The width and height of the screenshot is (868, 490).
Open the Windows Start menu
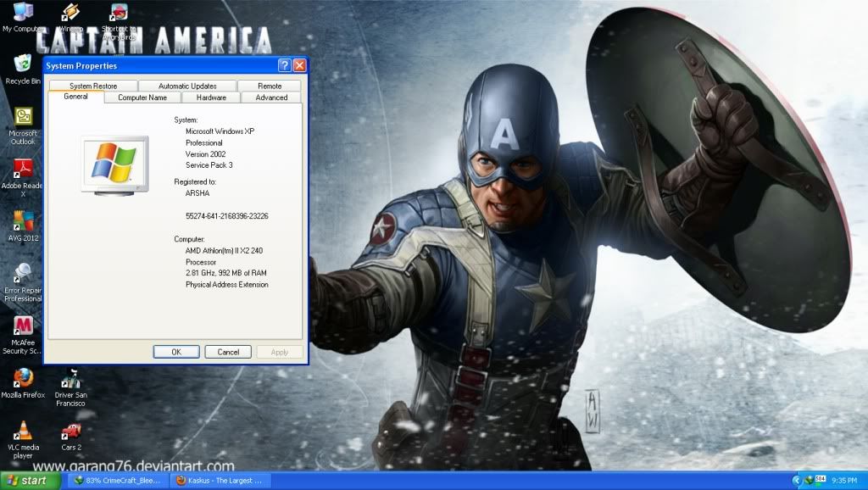pos(31,480)
